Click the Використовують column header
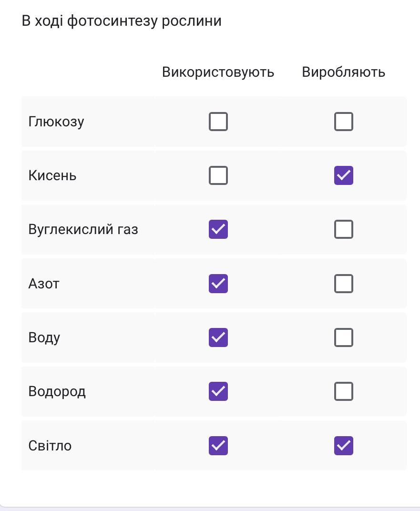 pos(218,72)
